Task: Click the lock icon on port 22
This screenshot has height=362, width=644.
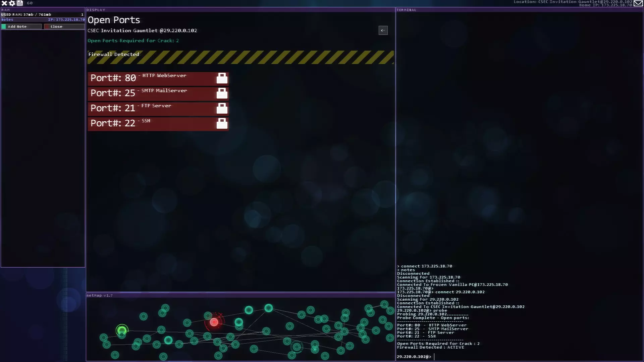Action: coord(222,124)
